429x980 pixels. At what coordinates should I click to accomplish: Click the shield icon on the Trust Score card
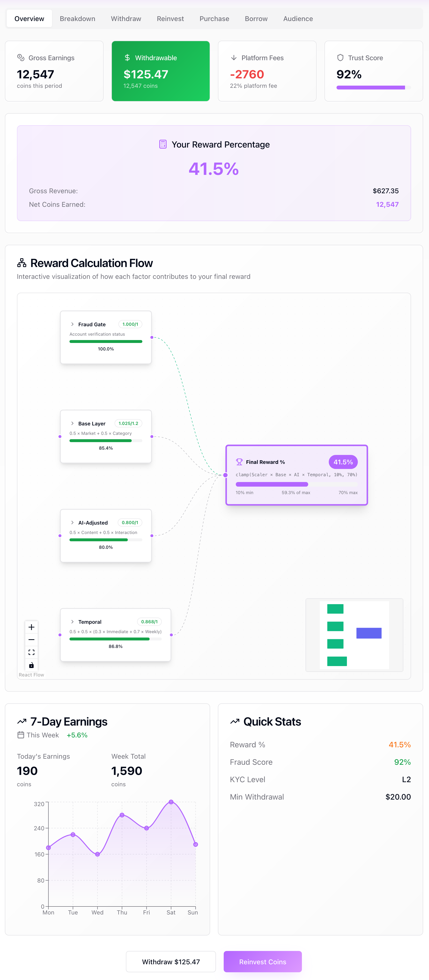pyautogui.click(x=340, y=58)
